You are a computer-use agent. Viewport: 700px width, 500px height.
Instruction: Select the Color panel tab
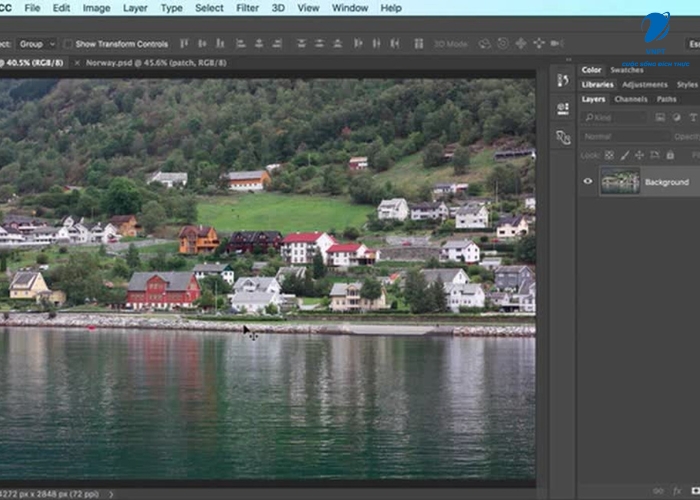pos(591,70)
